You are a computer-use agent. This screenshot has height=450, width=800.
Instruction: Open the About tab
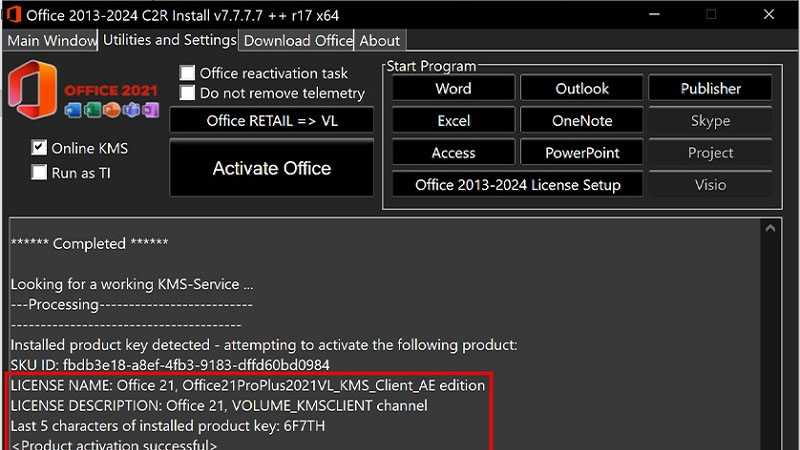380,41
